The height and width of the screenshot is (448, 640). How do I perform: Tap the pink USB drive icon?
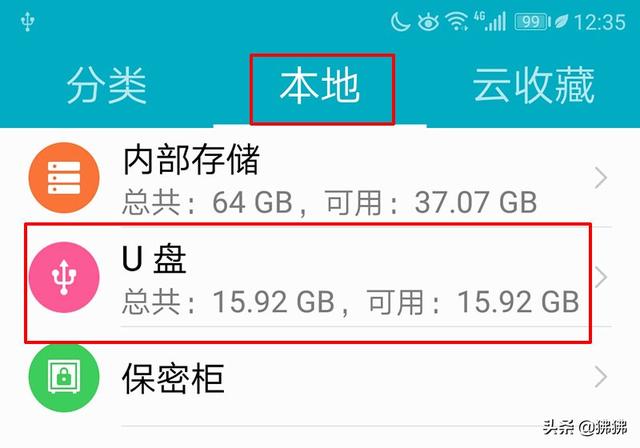click(64, 277)
